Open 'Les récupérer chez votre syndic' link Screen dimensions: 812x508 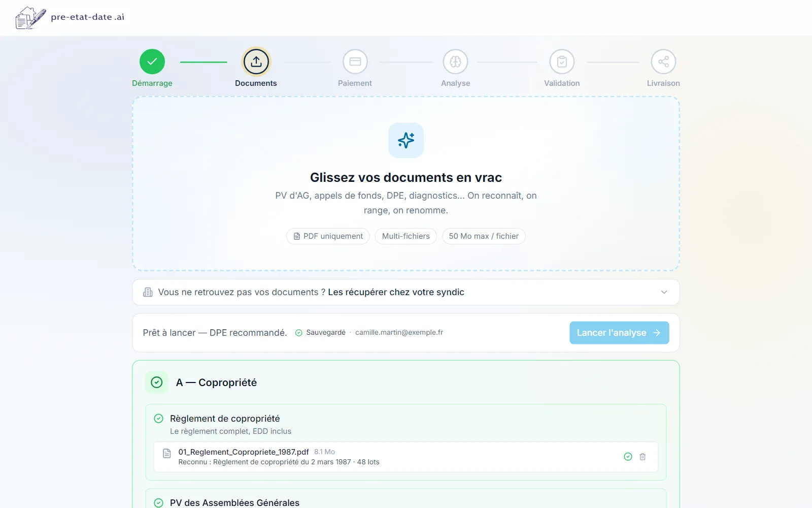[396, 292]
